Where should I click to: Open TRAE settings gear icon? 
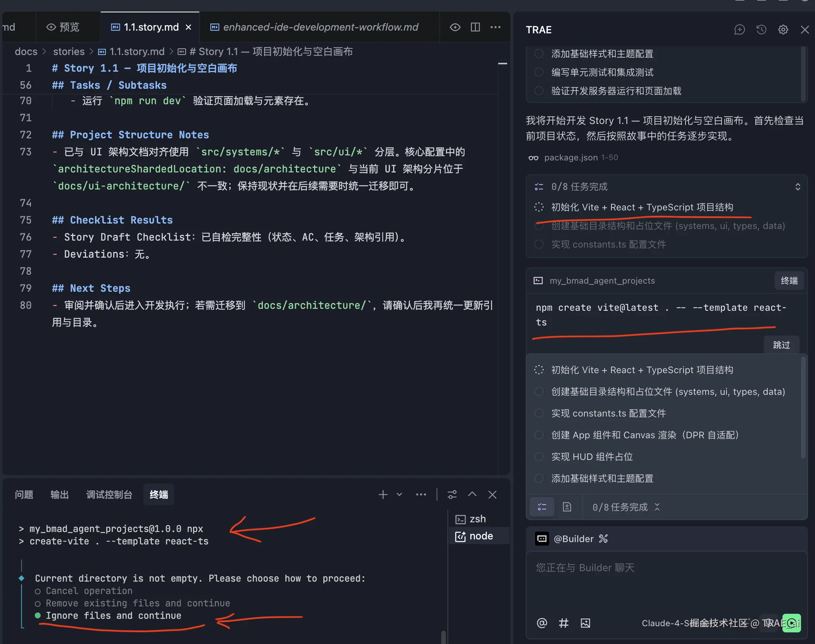click(x=783, y=30)
